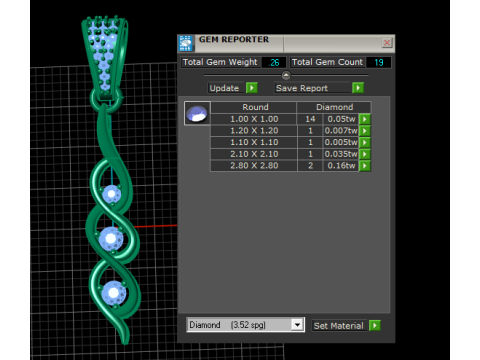Click the middle round gem on the pendant
Image resolution: width=480 pixels, height=360 pixels.
coord(111,239)
